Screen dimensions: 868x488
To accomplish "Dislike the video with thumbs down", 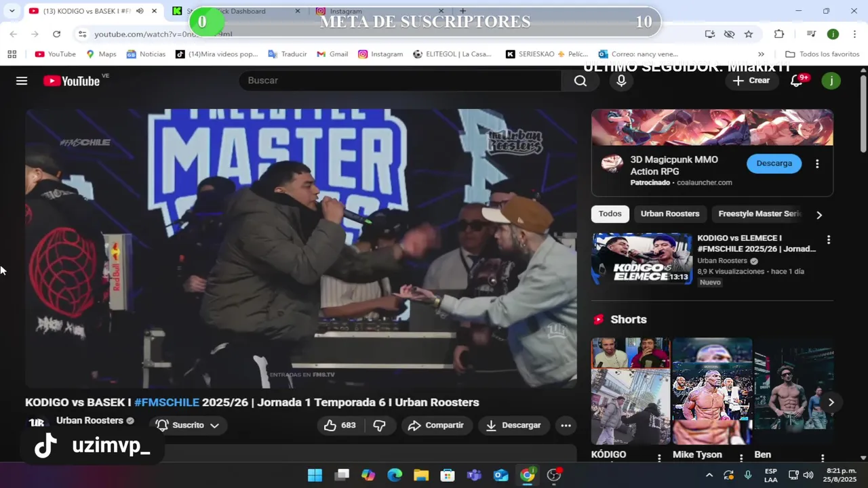I will point(380,425).
